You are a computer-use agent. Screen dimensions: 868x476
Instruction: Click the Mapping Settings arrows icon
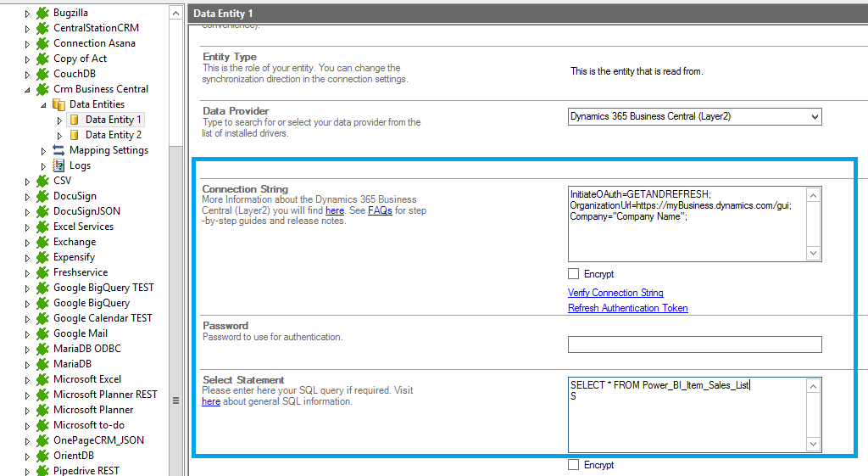(x=58, y=150)
